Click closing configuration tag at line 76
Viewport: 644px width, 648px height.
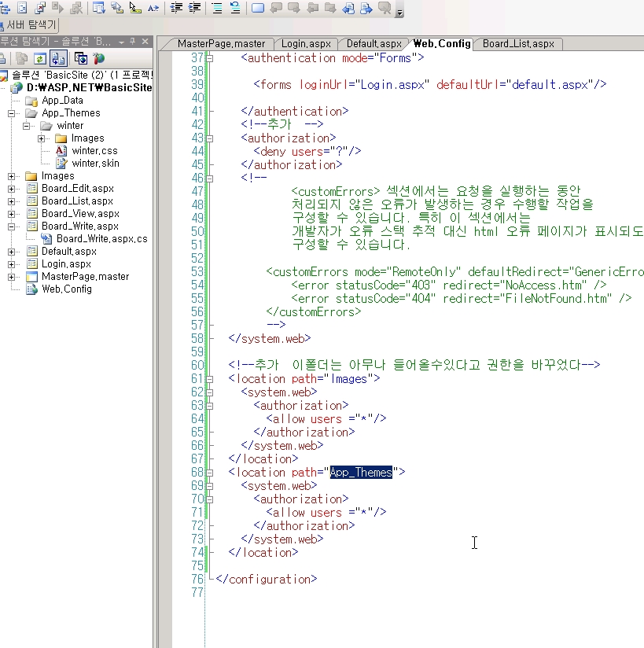267,580
